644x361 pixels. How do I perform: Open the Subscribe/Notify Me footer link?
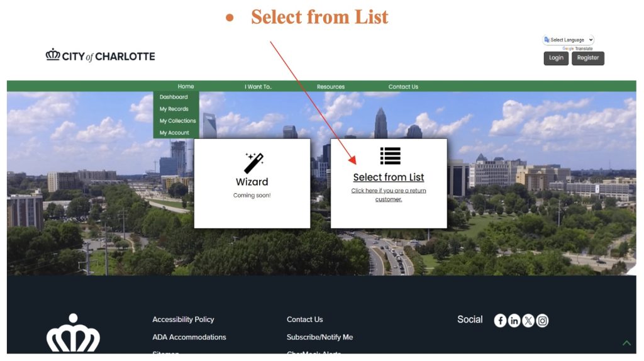(x=319, y=337)
